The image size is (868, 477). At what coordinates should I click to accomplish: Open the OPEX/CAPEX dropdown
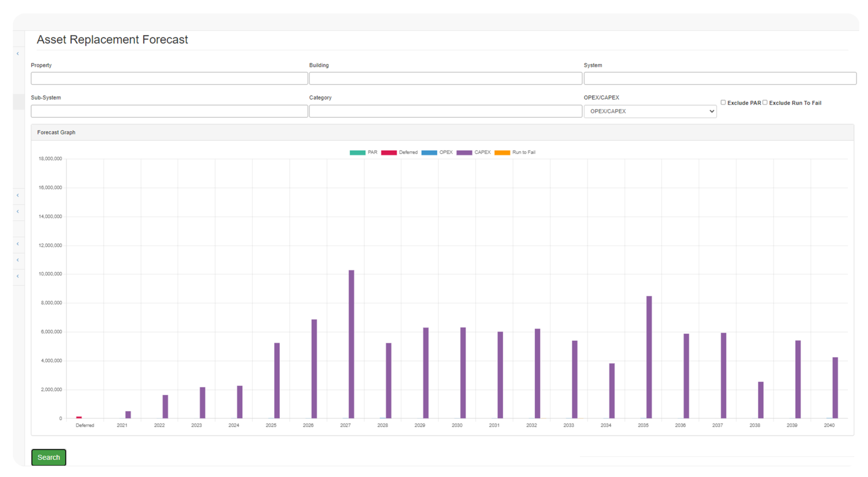(x=650, y=111)
